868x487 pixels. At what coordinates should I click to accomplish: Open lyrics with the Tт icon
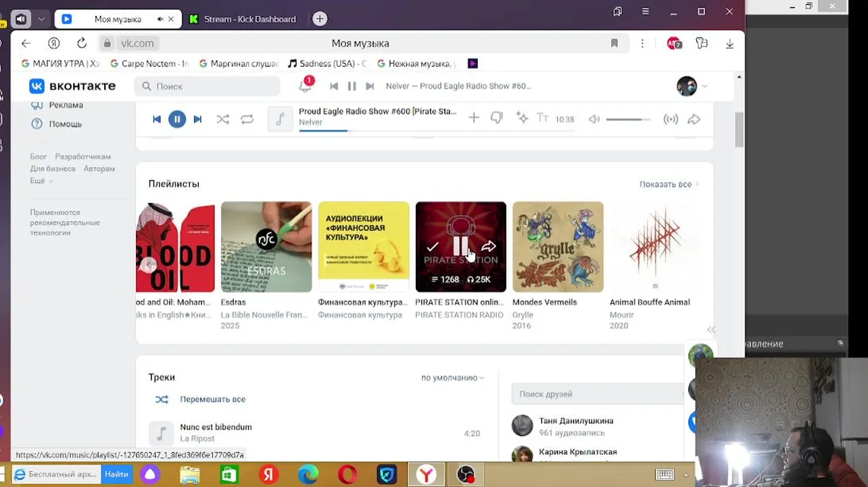tap(543, 118)
